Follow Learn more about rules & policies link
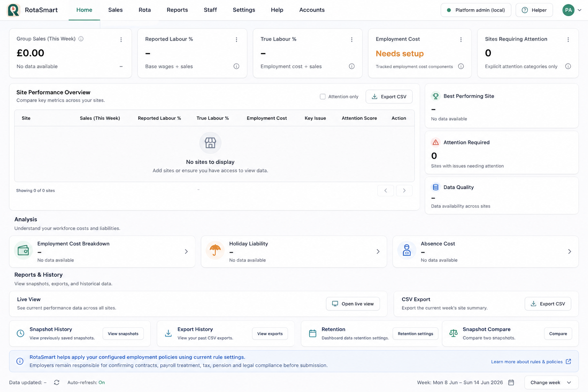This screenshot has width=588, height=392. (x=531, y=361)
